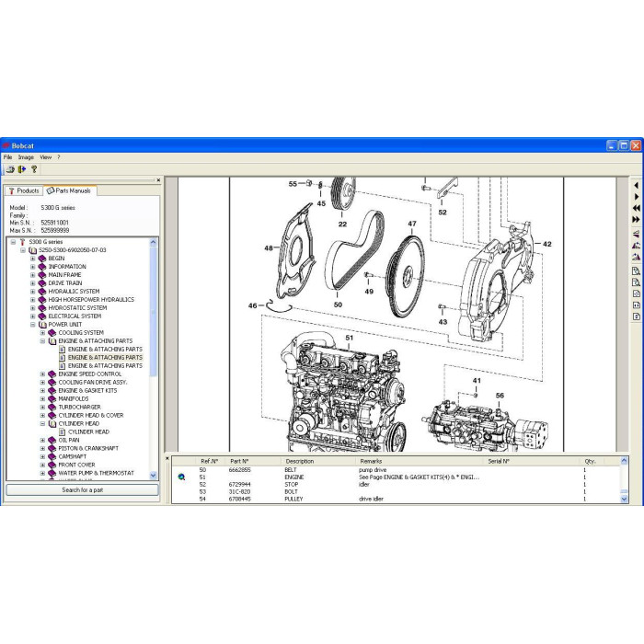Click the Remarks column header
This screenshot has width=644, height=644.
tap(371, 461)
